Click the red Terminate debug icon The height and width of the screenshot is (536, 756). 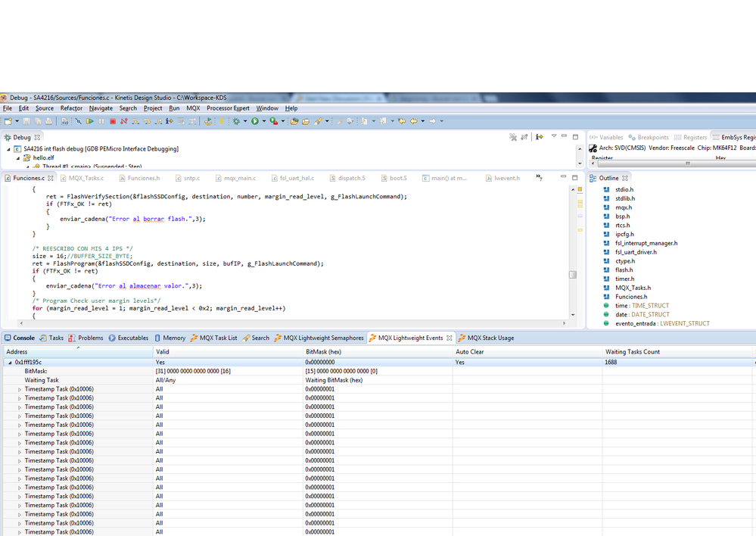click(113, 121)
